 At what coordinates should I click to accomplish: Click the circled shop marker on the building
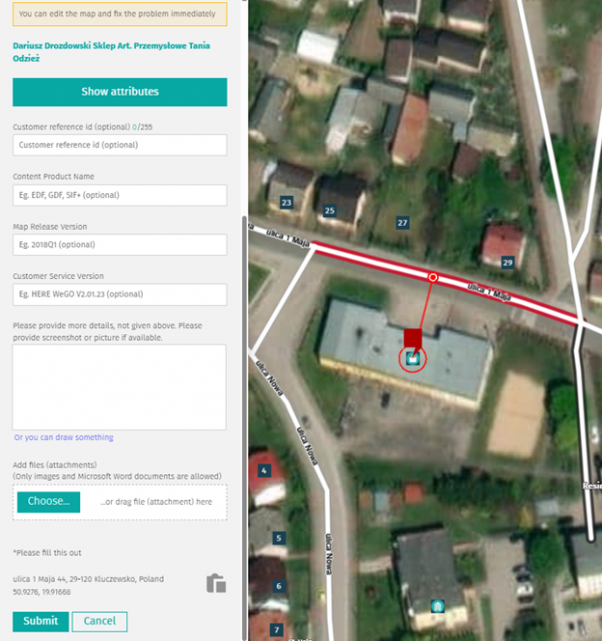[x=412, y=357]
